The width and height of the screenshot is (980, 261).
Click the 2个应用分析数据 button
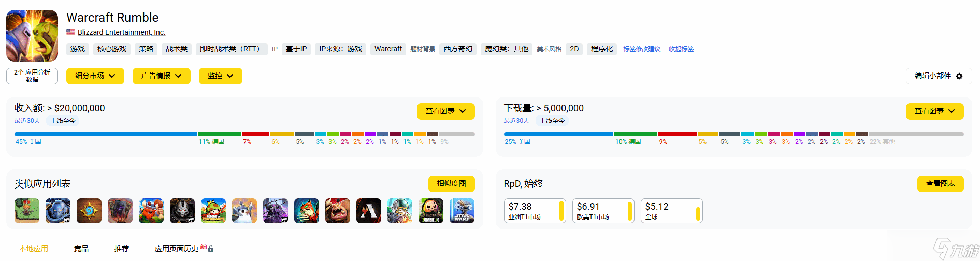point(32,76)
